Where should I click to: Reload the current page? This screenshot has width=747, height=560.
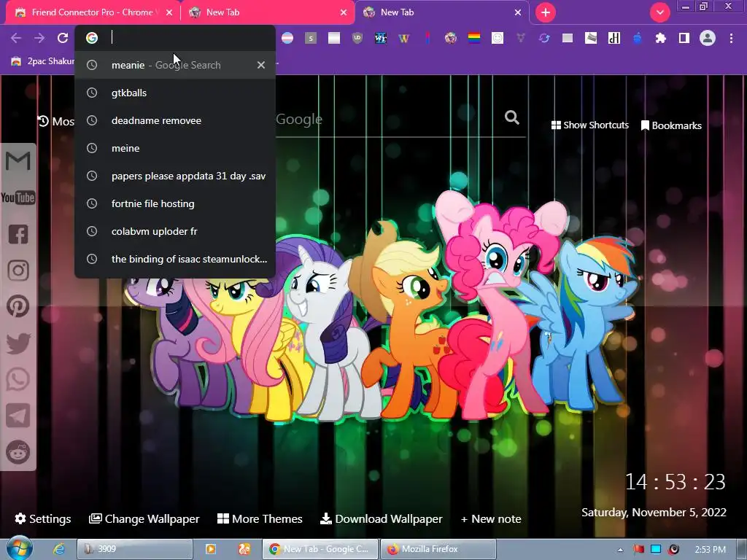[63, 38]
